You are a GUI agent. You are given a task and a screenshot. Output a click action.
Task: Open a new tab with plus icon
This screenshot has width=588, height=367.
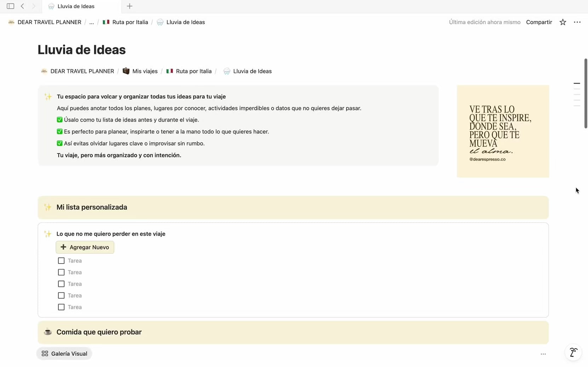pyautogui.click(x=129, y=6)
